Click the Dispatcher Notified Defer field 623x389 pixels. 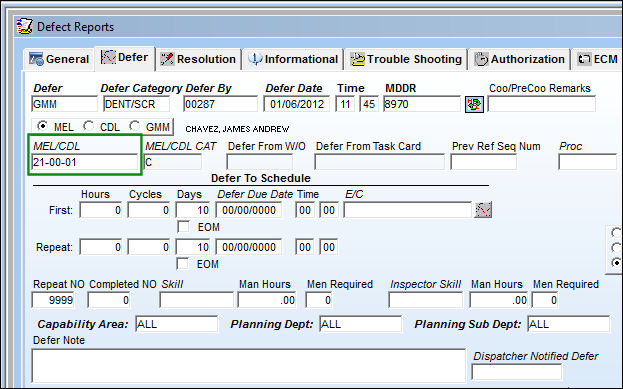tap(517, 372)
